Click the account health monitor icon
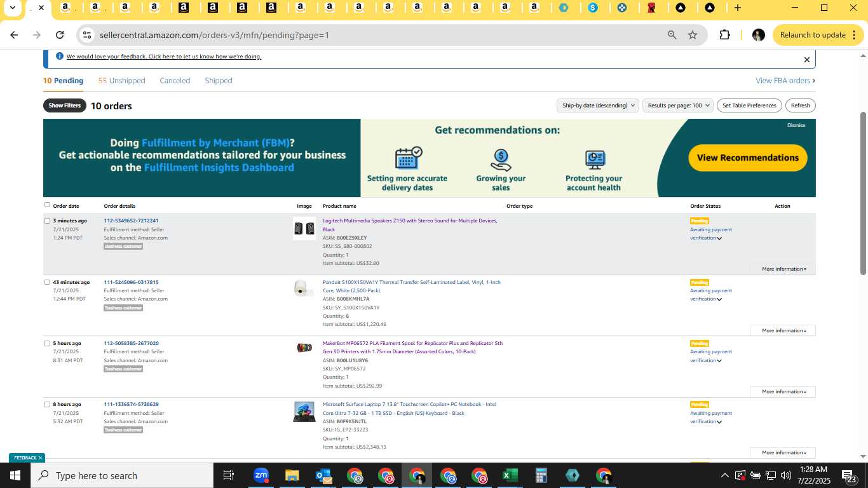 595,159
